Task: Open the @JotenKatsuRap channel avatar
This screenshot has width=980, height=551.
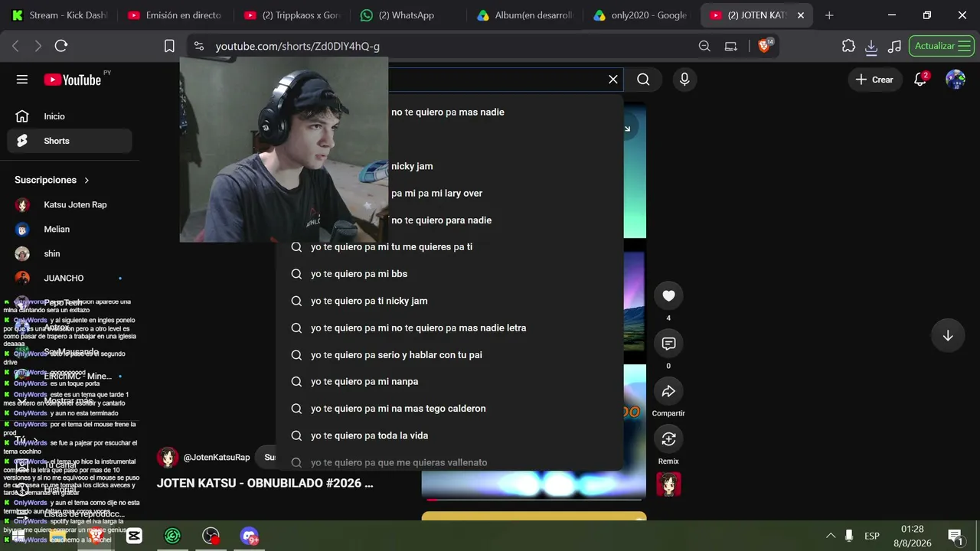Action: pos(168,458)
